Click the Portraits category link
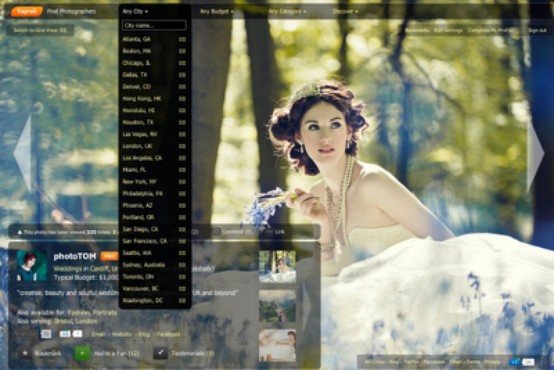Image resolution: width=554 pixels, height=370 pixels. (x=105, y=313)
